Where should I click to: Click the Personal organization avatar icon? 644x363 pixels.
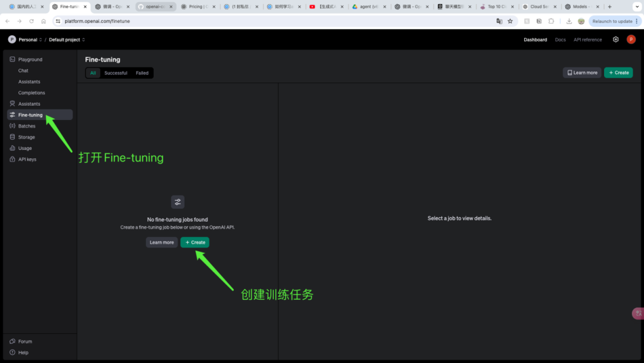click(x=12, y=39)
